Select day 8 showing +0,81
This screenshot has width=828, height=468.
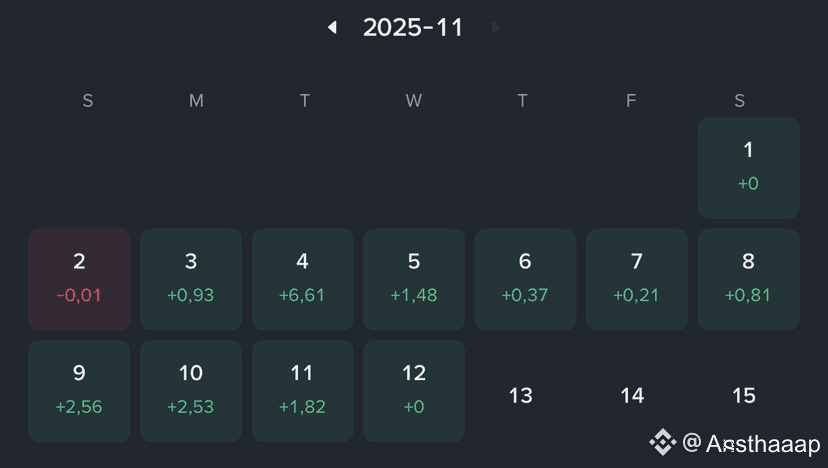click(748, 279)
